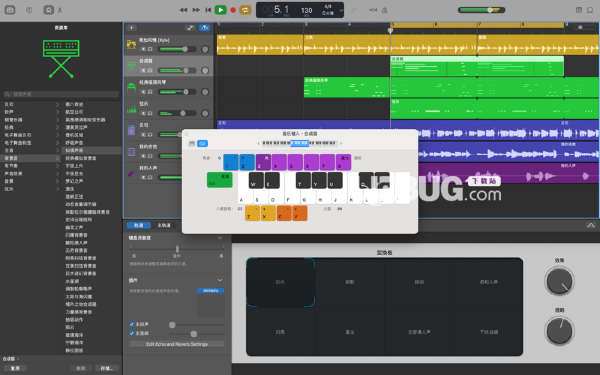Toggle the blue catch playhead button
The height and width of the screenshot is (375, 600).
click(205, 28)
